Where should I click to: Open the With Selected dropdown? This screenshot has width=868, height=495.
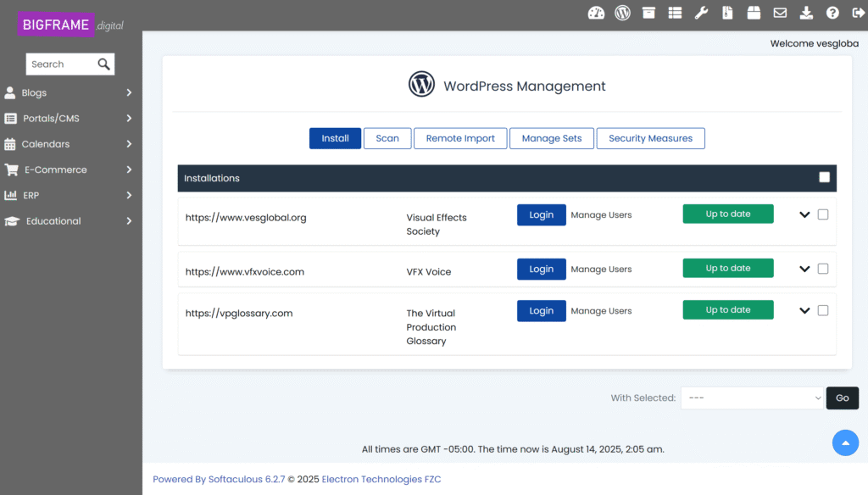click(x=752, y=398)
